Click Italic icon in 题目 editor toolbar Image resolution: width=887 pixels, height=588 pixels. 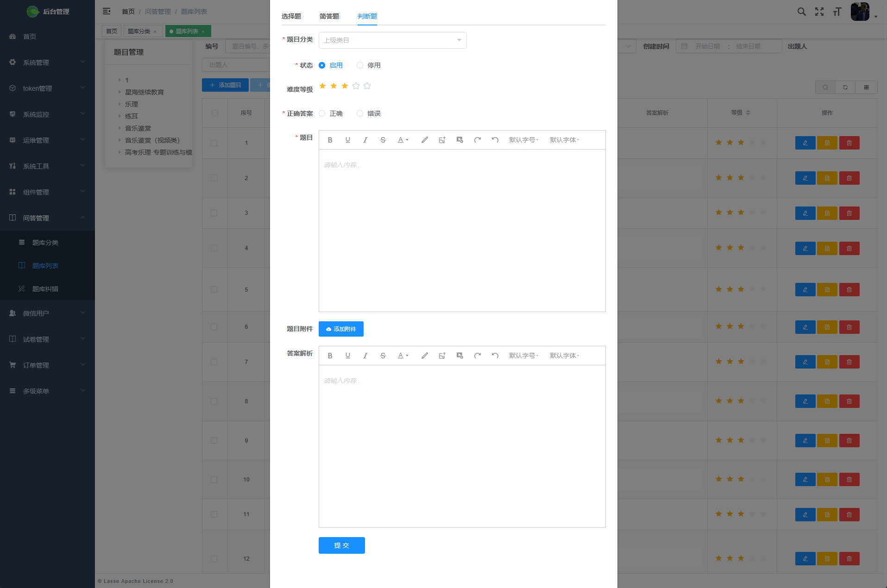pyautogui.click(x=365, y=140)
